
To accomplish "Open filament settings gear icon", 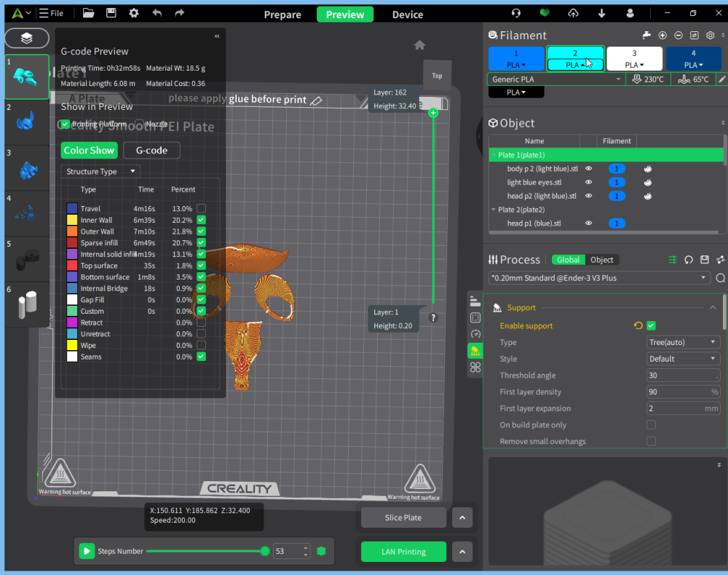I will pyautogui.click(x=710, y=35).
